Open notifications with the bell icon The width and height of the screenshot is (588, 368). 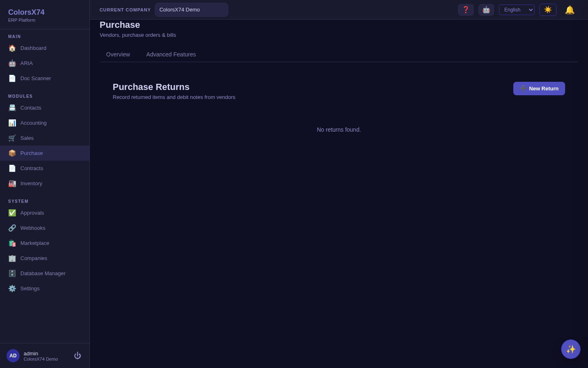(x=570, y=10)
